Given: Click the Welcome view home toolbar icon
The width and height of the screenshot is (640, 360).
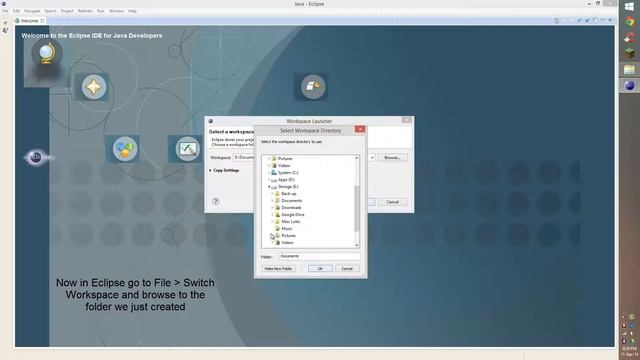Looking at the screenshot, I should (x=557, y=20).
